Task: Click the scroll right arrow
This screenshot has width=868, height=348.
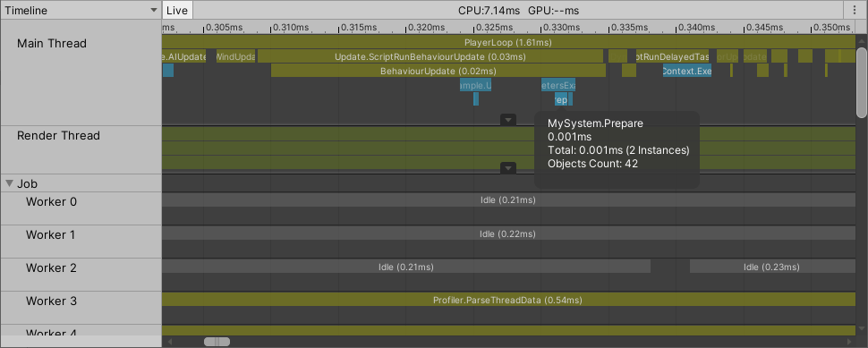Action: 850,342
